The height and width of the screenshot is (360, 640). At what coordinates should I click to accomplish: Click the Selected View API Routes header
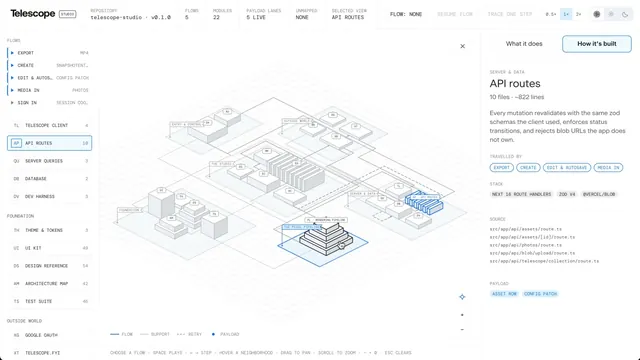(x=349, y=14)
